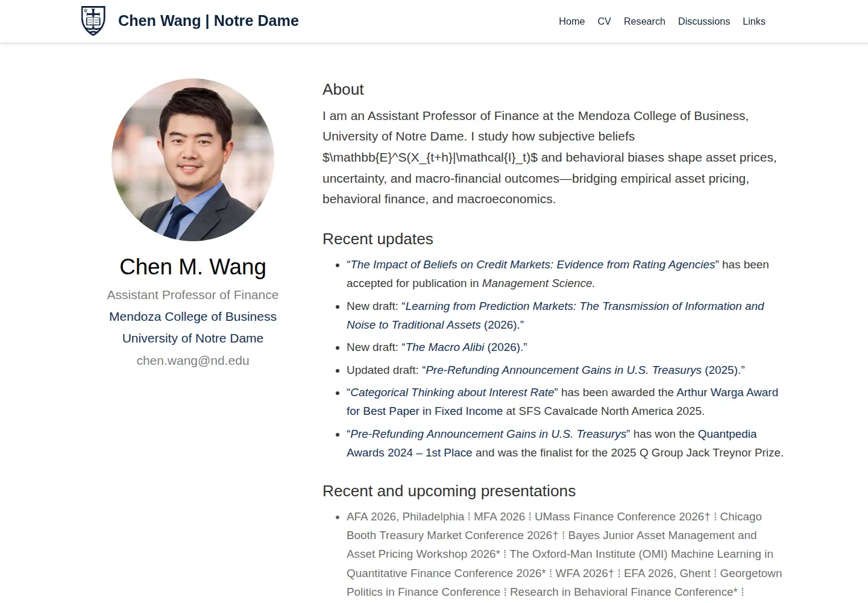
Task: Click the Research in Behavioral Finance Conference entry
Action: 624,592
